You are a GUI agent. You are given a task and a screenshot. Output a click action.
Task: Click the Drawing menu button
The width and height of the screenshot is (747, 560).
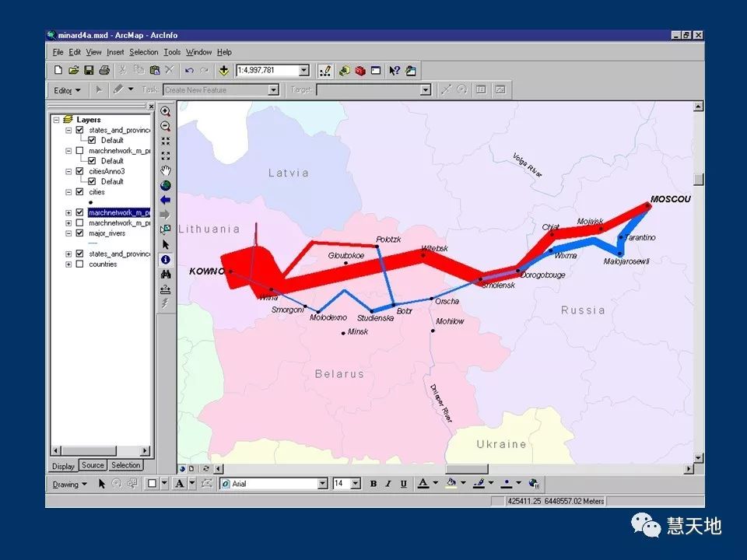point(70,484)
